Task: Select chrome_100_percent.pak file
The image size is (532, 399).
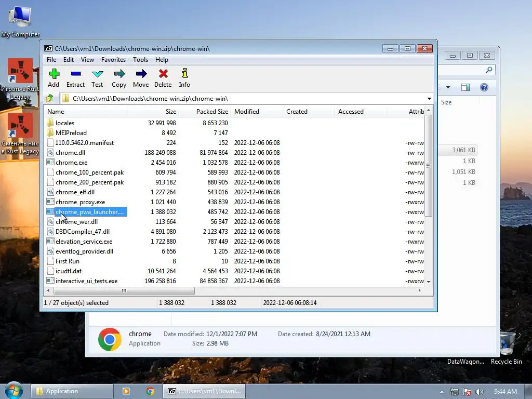Action: click(x=89, y=172)
